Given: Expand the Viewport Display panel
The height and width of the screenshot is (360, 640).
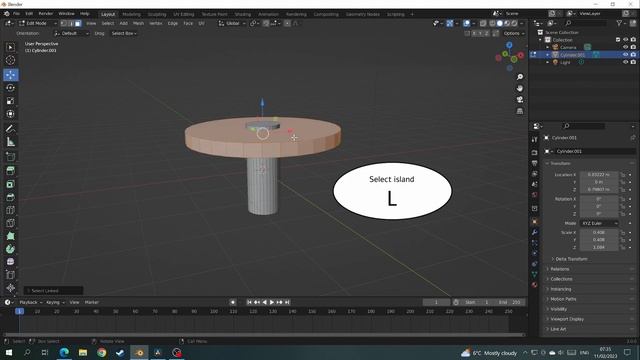Looking at the screenshot, I should [x=567, y=319].
